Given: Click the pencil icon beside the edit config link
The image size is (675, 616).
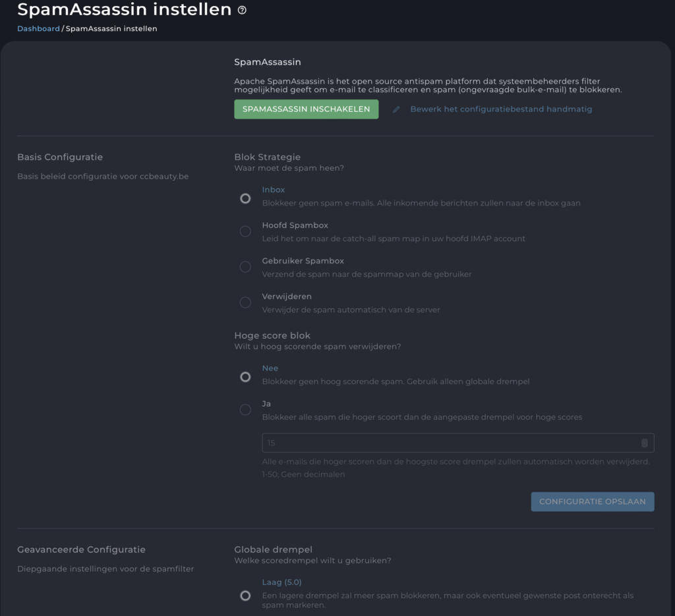Looking at the screenshot, I should (x=396, y=109).
